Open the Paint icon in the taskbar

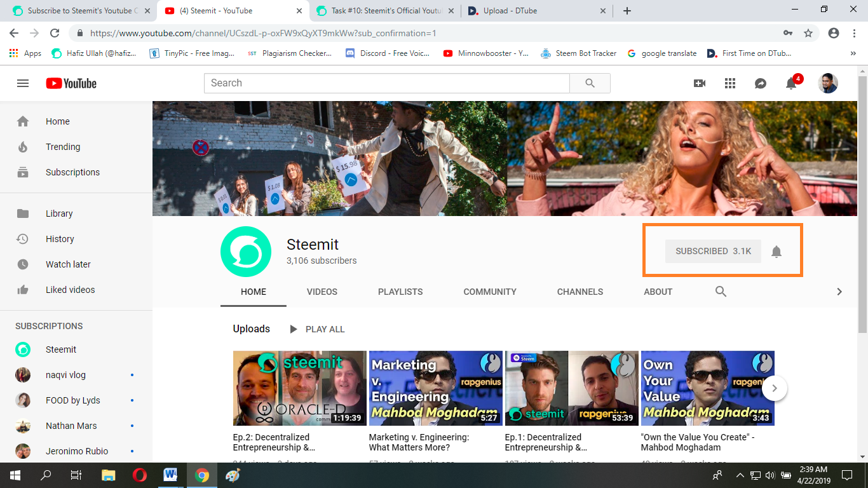pos(233,475)
